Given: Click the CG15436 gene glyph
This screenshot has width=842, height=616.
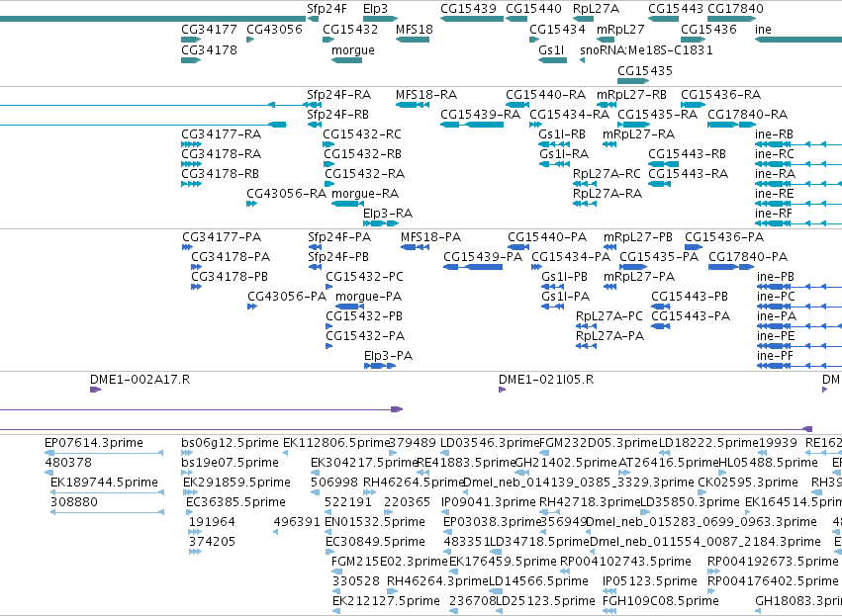Looking at the screenshot, I should pos(694,40).
